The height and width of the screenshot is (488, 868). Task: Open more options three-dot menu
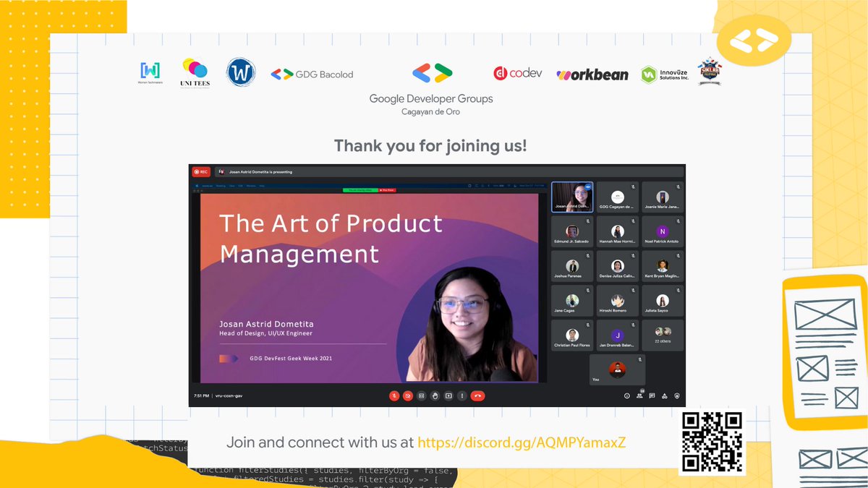462,395
